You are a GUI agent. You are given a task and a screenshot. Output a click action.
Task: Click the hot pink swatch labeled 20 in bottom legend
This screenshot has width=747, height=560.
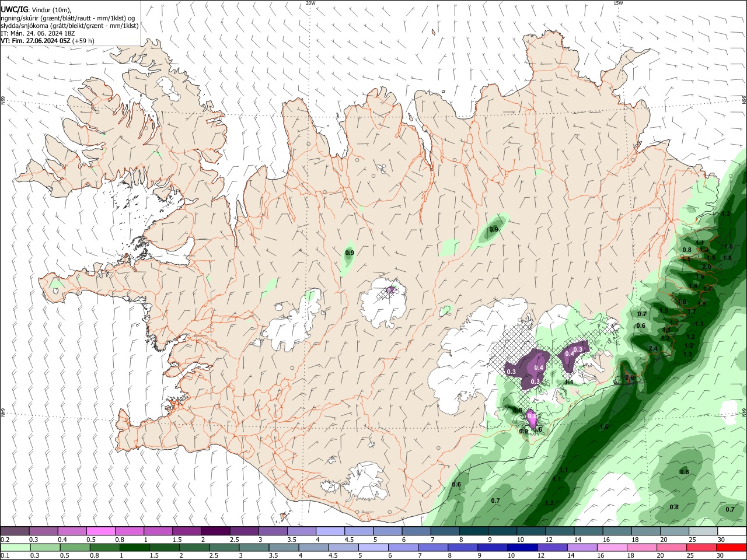point(672,547)
